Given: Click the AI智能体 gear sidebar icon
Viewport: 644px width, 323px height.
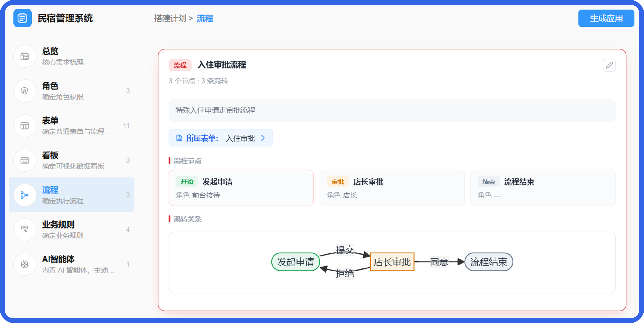Looking at the screenshot, I should [24, 264].
